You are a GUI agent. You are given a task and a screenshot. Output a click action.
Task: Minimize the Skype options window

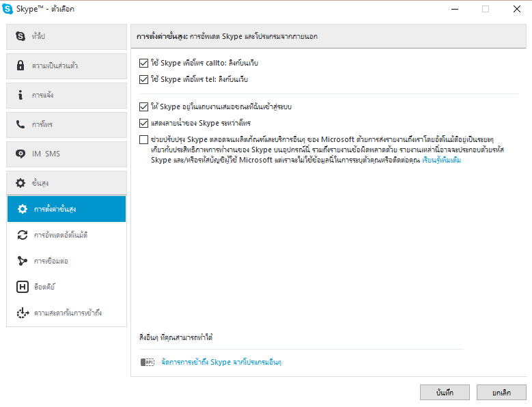455,9
